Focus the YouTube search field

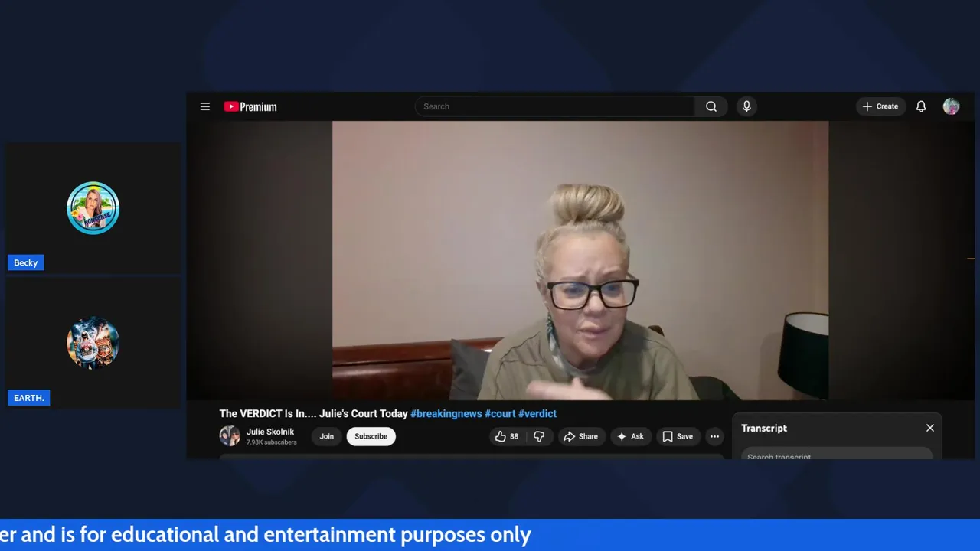point(555,106)
